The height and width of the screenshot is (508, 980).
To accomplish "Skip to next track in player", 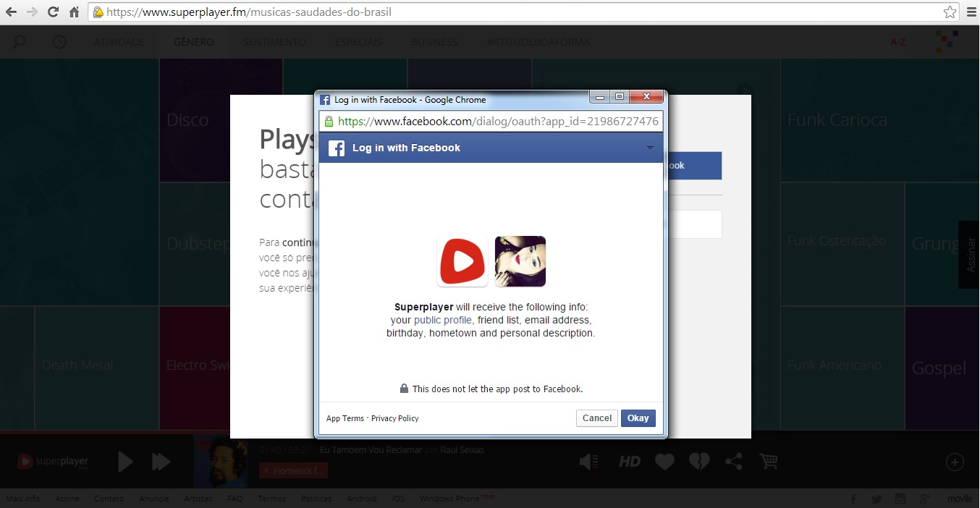I will click(161, 462).
